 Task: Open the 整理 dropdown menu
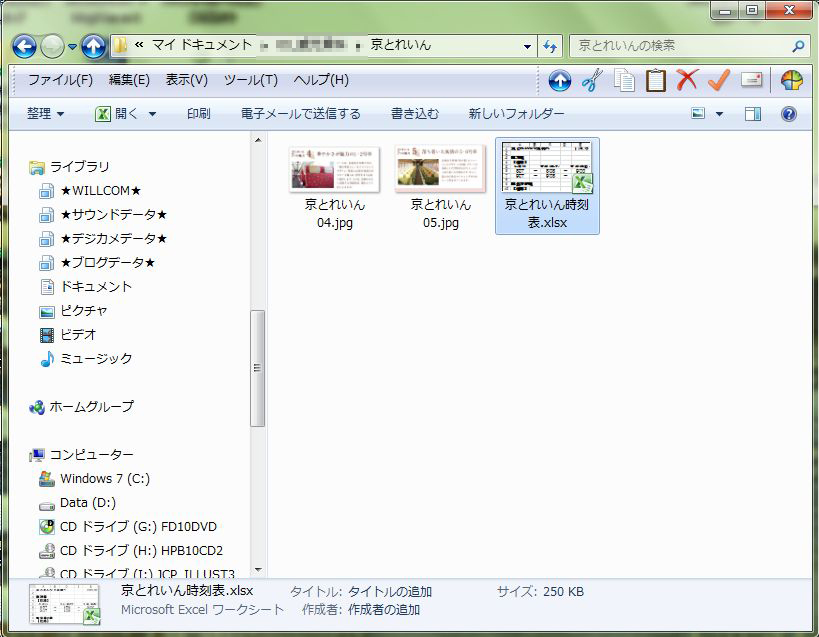(x=45, y=114)
